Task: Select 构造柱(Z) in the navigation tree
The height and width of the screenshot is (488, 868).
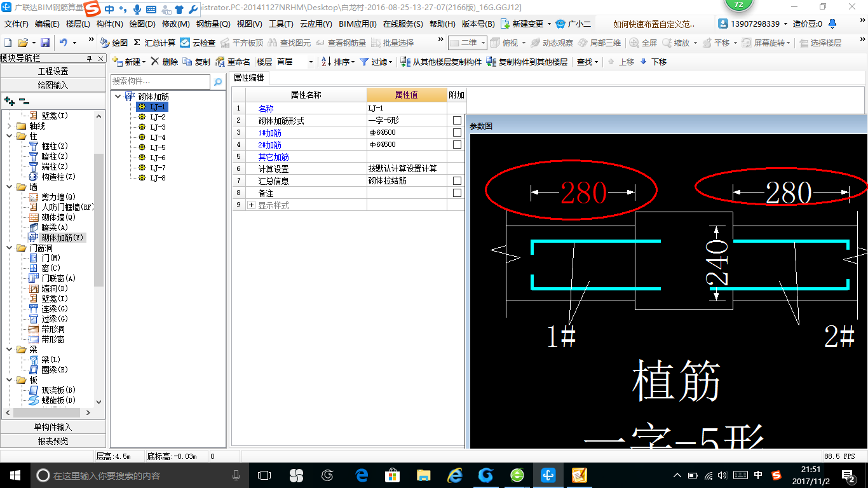Action: [x=58, y=177]
